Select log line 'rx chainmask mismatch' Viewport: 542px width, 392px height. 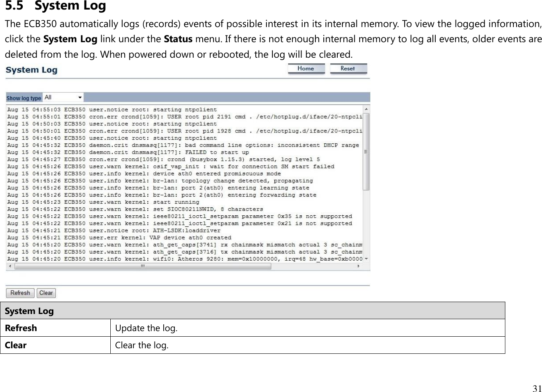click(185, 245)
